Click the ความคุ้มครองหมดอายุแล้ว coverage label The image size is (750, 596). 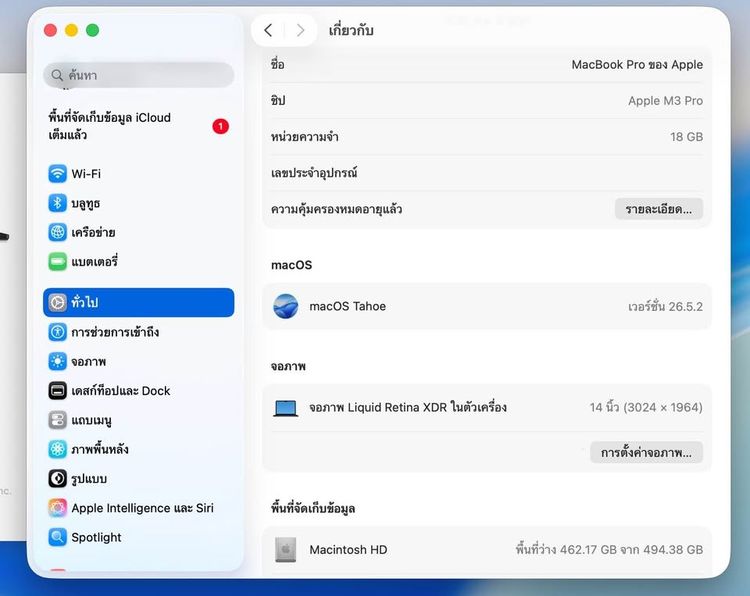[336, 209]
